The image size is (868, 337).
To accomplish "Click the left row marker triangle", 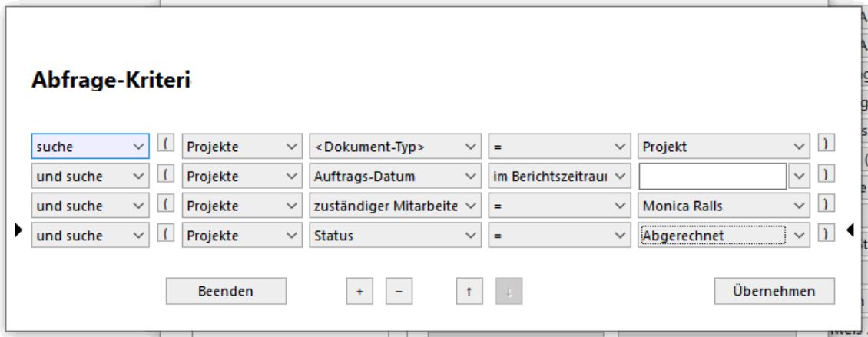I will tap(20, 230).
